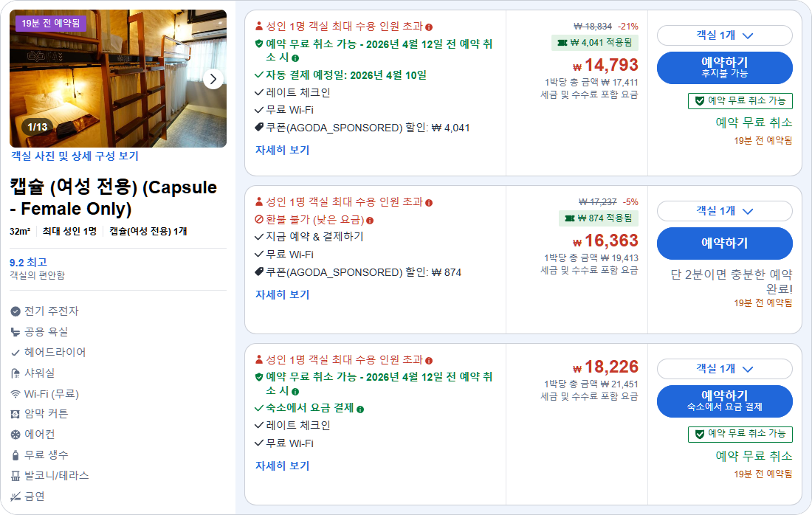
Task: Open 객실 1개 dropdown for third rate
Action: pos(724,368)
